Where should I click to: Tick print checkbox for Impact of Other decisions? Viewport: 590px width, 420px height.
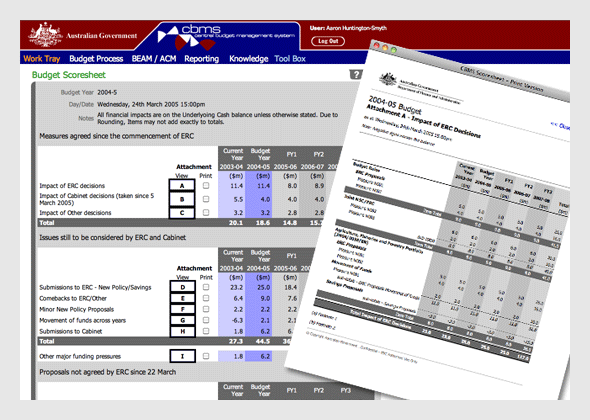206,212
